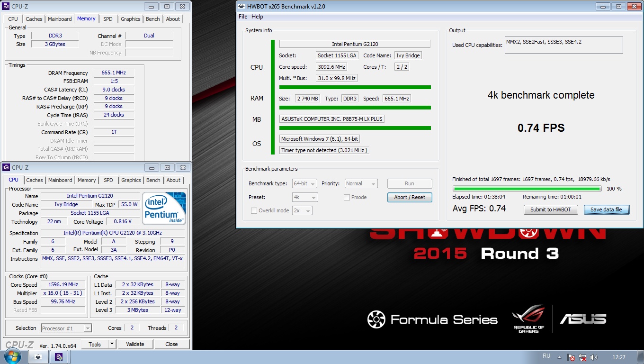Open Mainboard tab in lower CPU-Z window

click(x=60, y=180)
